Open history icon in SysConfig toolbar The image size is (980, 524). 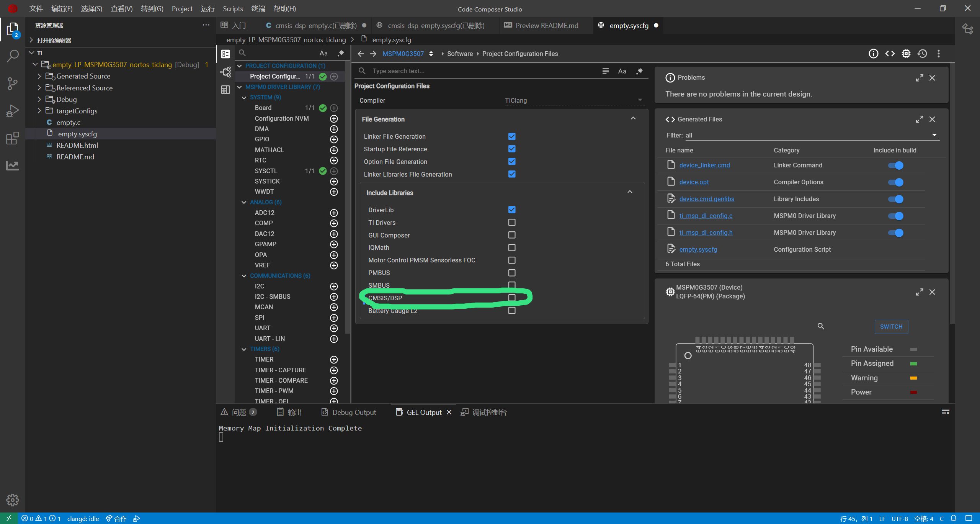922,54
